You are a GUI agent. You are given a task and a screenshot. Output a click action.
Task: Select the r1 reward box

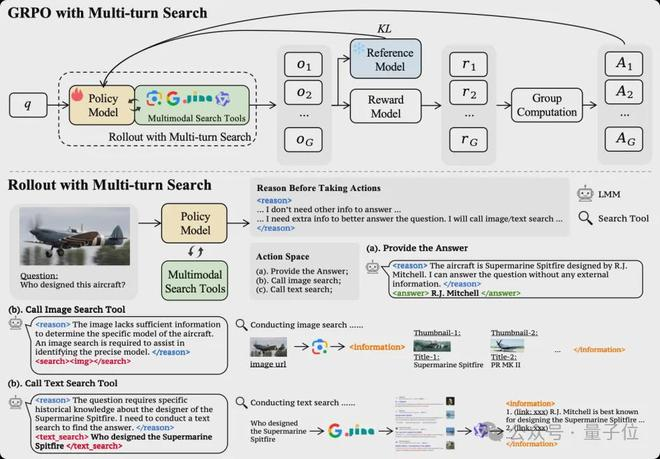468,64
